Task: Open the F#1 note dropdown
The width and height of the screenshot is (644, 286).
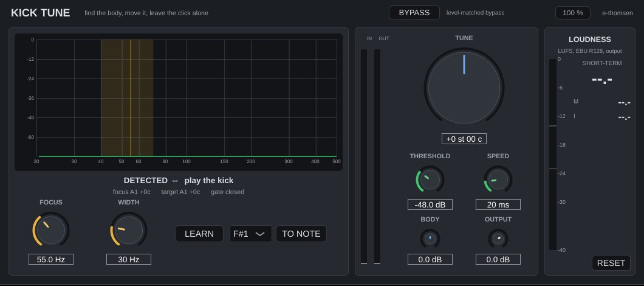Action: 250,234
